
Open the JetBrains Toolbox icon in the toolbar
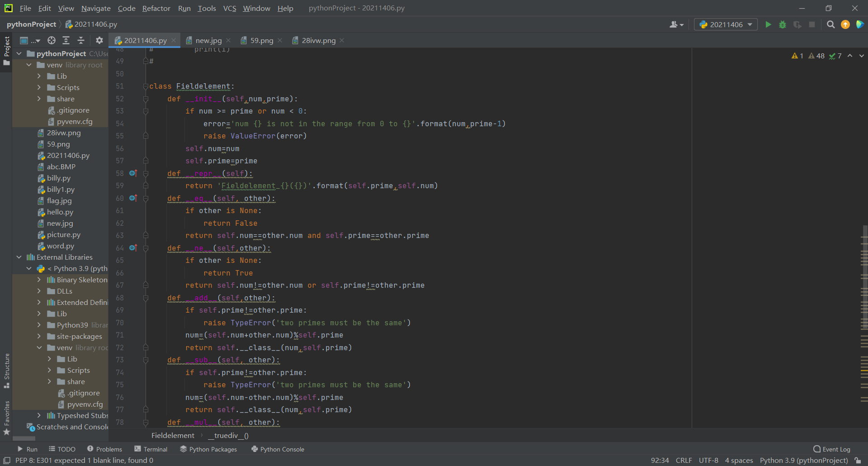coord(860,24)
